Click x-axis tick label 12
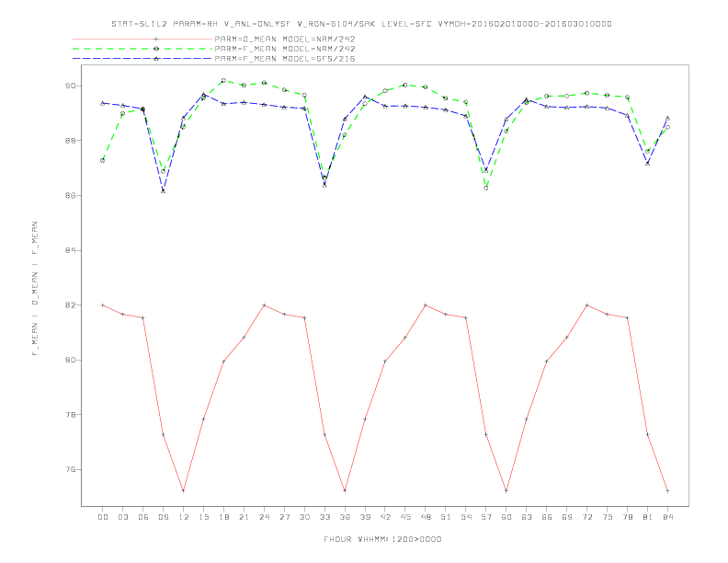Image resolution: width=728 pixels, height=563 pixels. [x=184, y=517]
